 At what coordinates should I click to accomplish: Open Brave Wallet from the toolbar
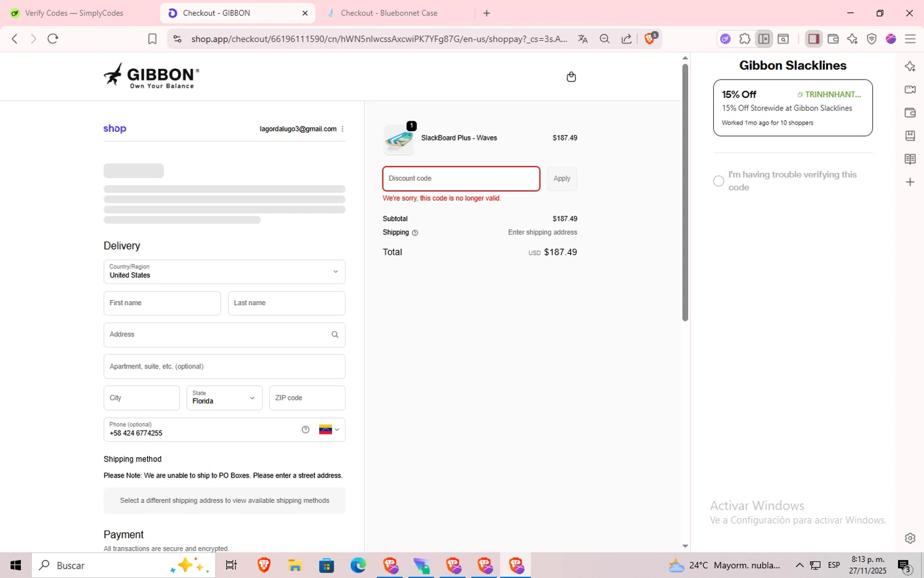pos(833,39)
